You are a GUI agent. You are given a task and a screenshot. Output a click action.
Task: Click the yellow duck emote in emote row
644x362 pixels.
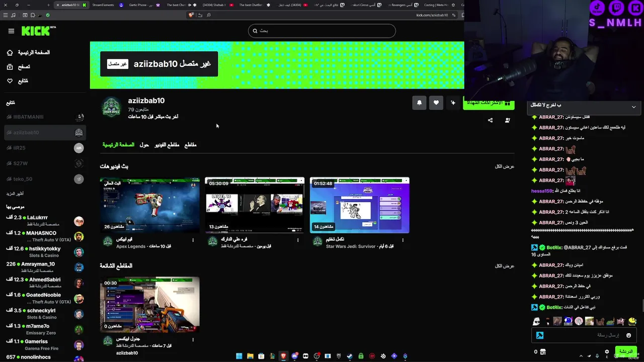[x=632, y=321]
